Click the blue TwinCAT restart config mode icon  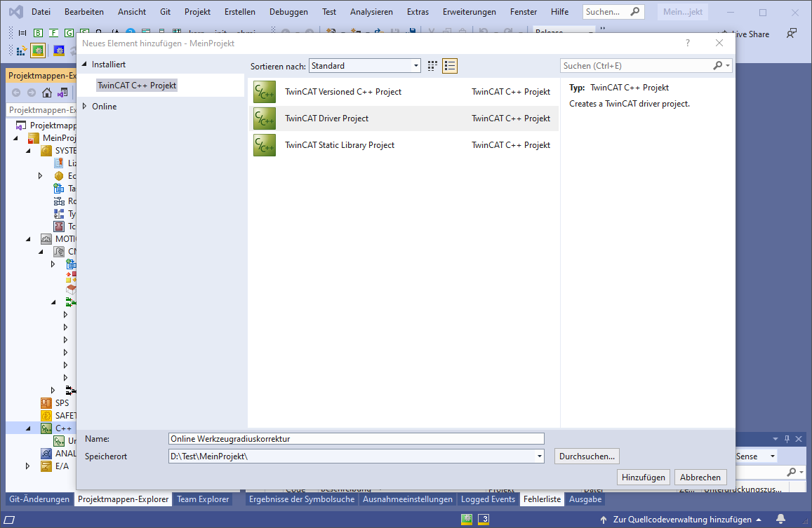coord(59,50)
